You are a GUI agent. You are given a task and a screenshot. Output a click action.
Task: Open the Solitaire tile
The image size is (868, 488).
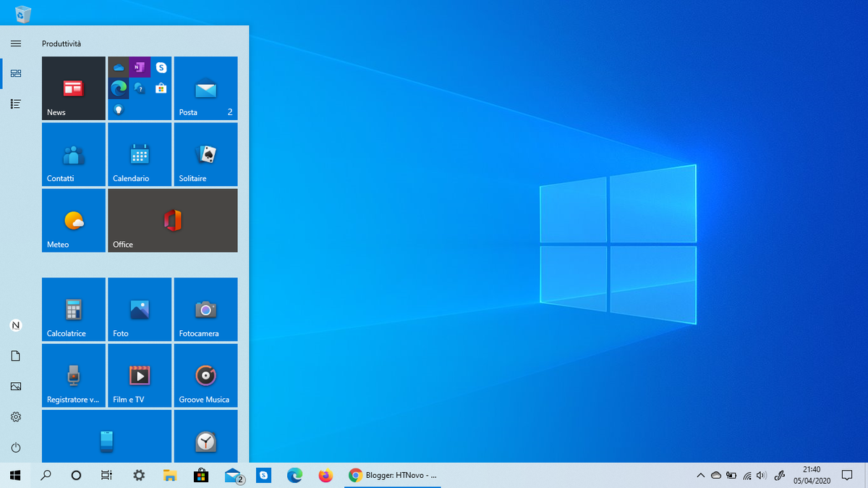click(x=205, y=154)
